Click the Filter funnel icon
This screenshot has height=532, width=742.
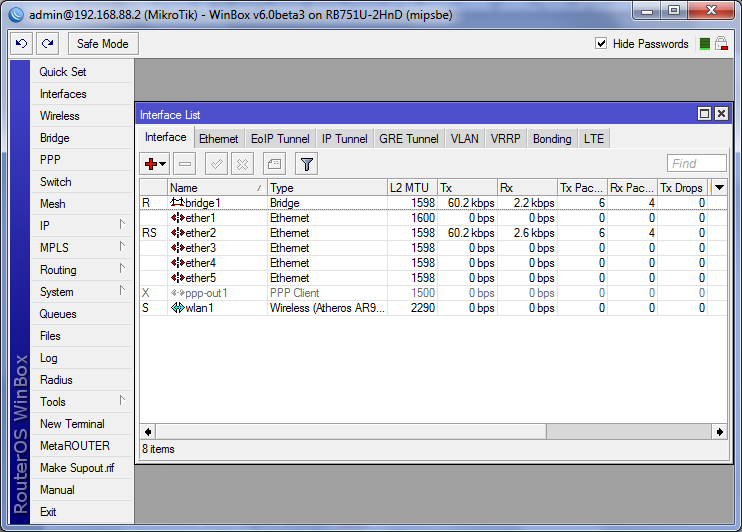click(x=307, y=164)
